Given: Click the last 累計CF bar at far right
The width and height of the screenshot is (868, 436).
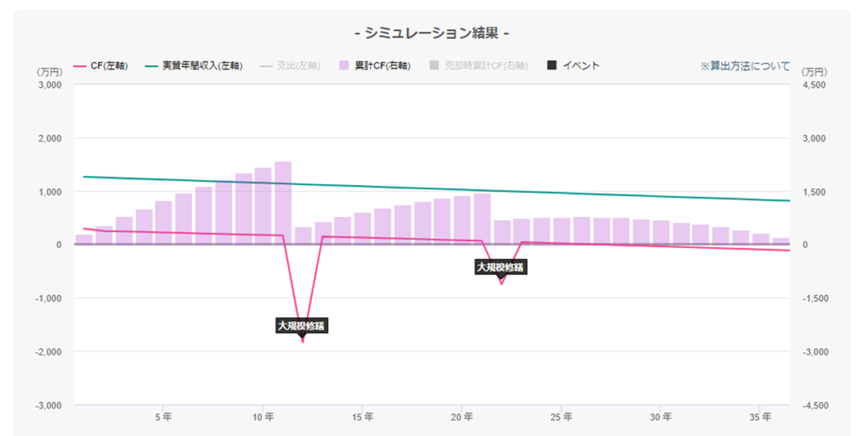Looking at the screenshot, I should pos(781,241).
